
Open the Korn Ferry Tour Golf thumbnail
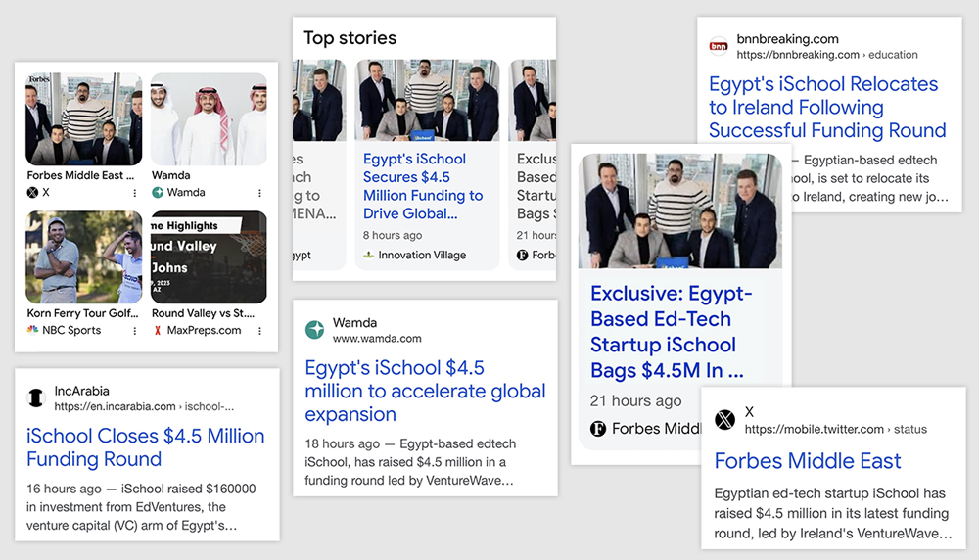(83, 257)
